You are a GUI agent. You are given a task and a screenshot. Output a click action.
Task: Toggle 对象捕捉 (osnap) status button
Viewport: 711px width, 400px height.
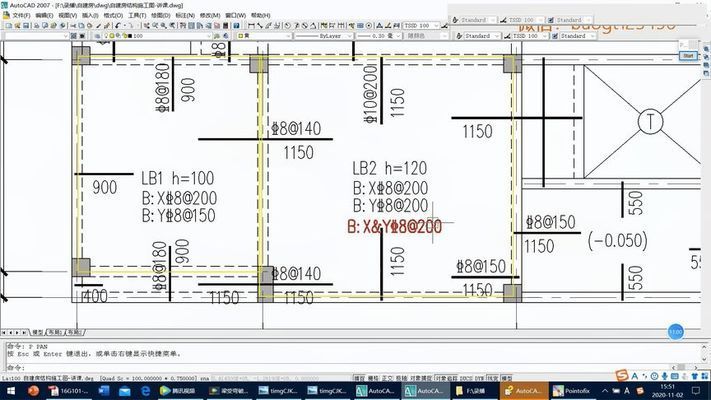[x=421, y=378]
